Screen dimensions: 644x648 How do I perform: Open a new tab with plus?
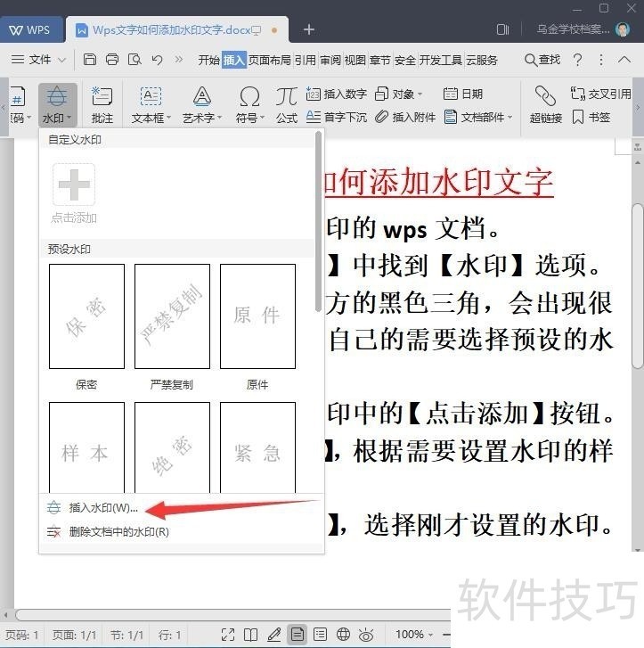[308, 29]
